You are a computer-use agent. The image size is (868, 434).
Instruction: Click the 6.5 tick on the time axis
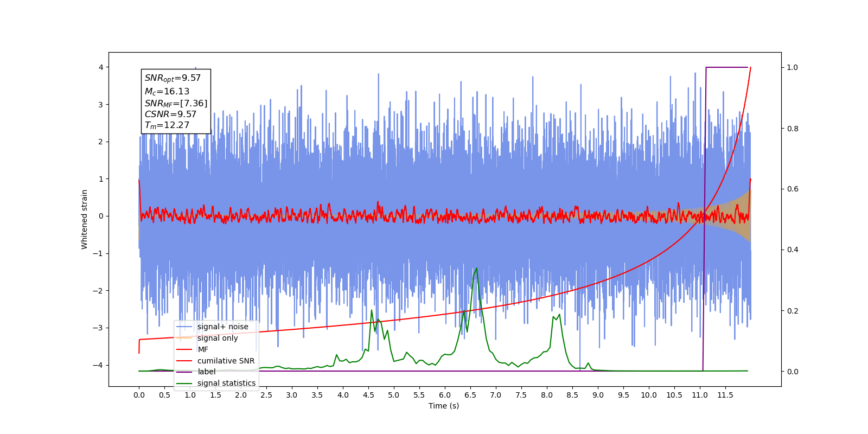(x=470, y=395)
